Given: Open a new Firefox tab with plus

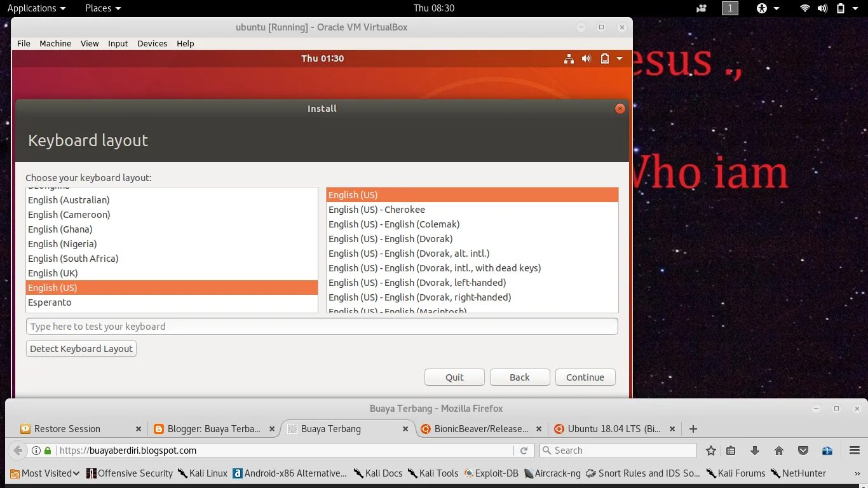Looking at the screenshot, I should (693, 429).
